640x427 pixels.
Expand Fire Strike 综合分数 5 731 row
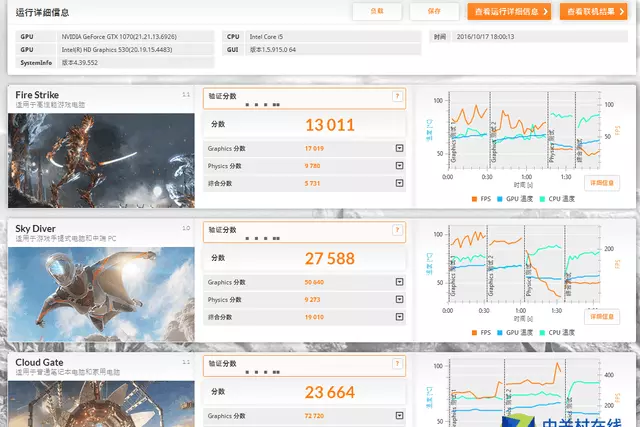[x=400, y=183]
